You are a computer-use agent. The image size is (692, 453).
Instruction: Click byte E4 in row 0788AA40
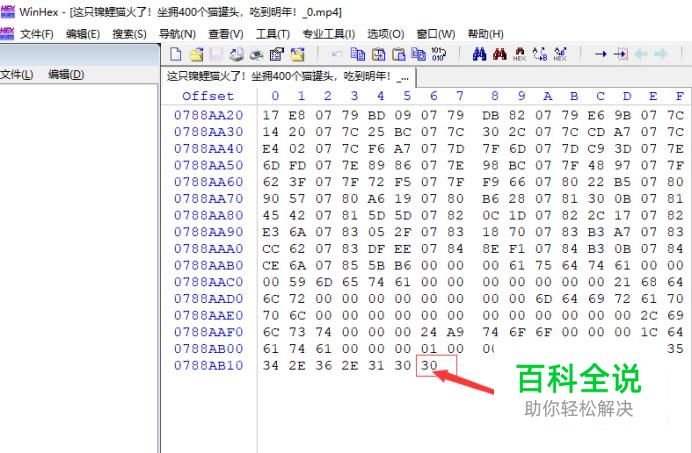tap(271, 149)
